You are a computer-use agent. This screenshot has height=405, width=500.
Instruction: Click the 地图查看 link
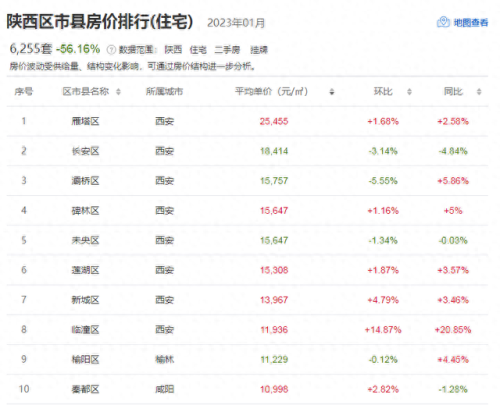471,22
